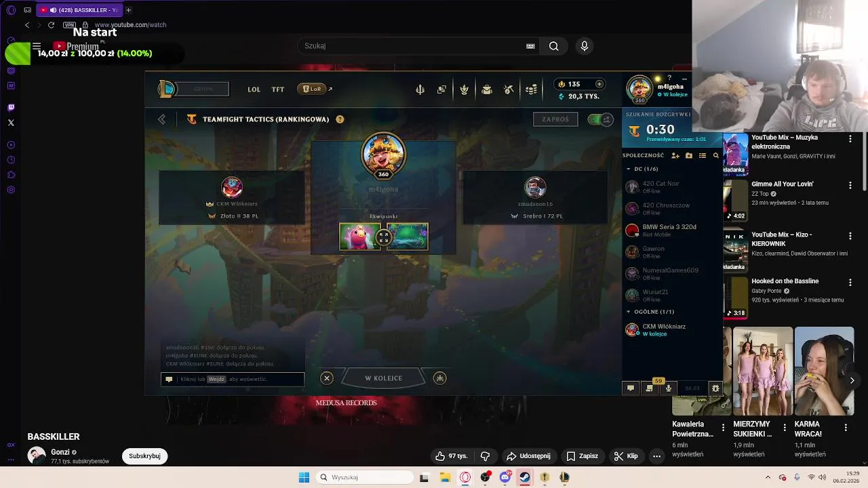Open options menu for Muzyka elektroniczna mix

pyautogui.click(x=850, y=138)
